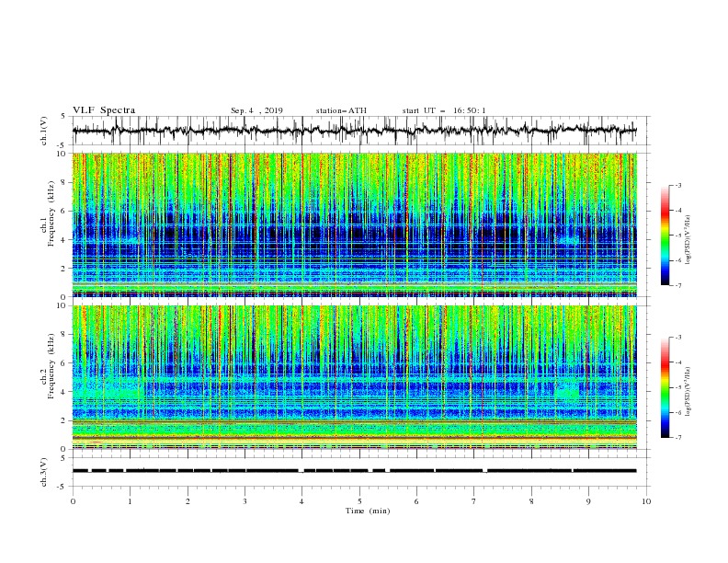Click the "station=ATH" label
The width and height of the screenshot is (728, 563).
[x=341, y=110]
